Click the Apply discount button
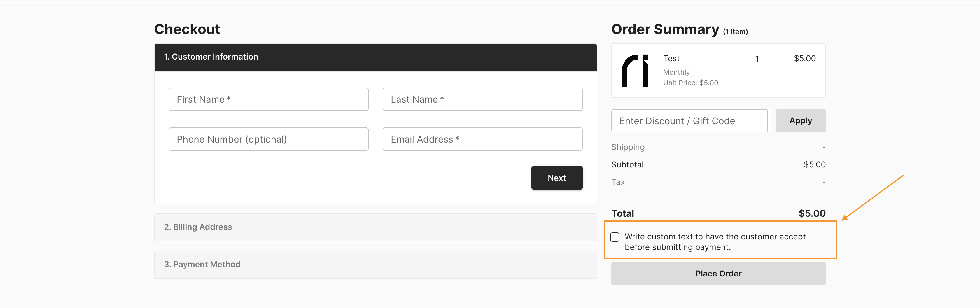The width and height of the screenshot is (980, 308). [x=800, y=120]
